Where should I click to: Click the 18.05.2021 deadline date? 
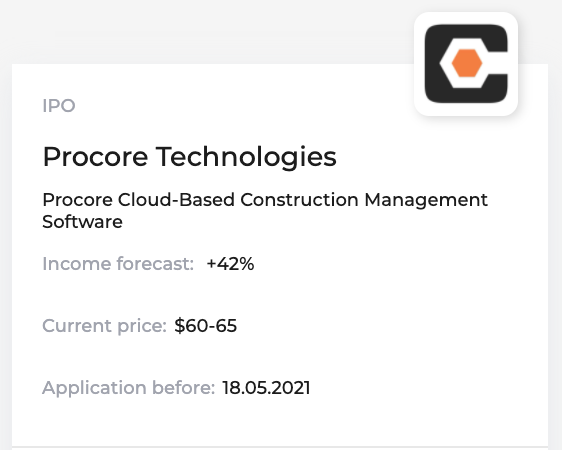point(266,388)
